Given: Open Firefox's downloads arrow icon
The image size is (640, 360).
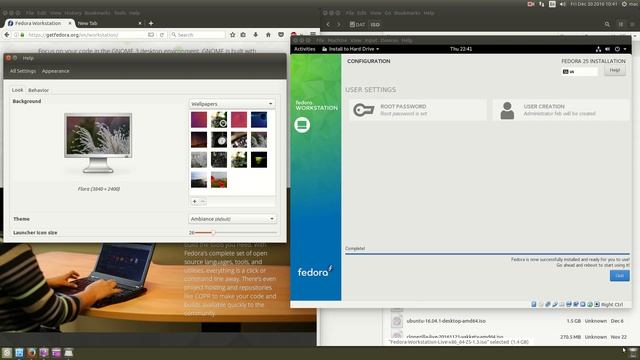Looking at the screenshot, I should [x=256, y=35].
